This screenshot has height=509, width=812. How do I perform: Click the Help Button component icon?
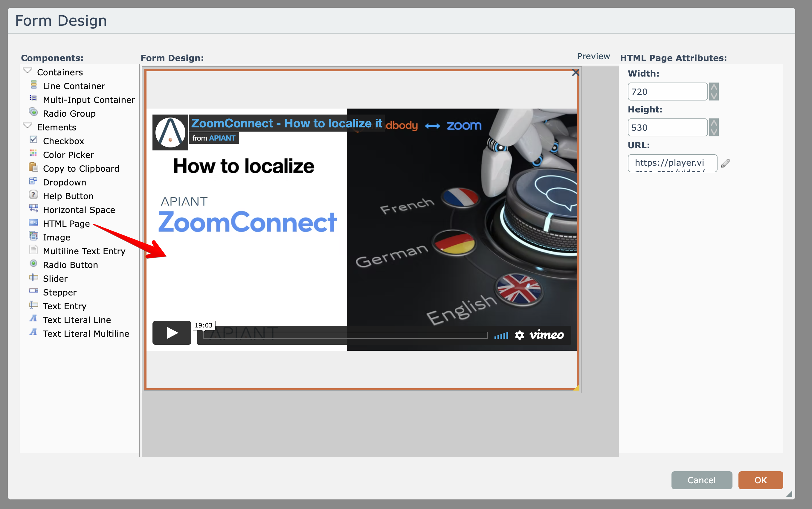pyautogui.click(x=33, y=195)
